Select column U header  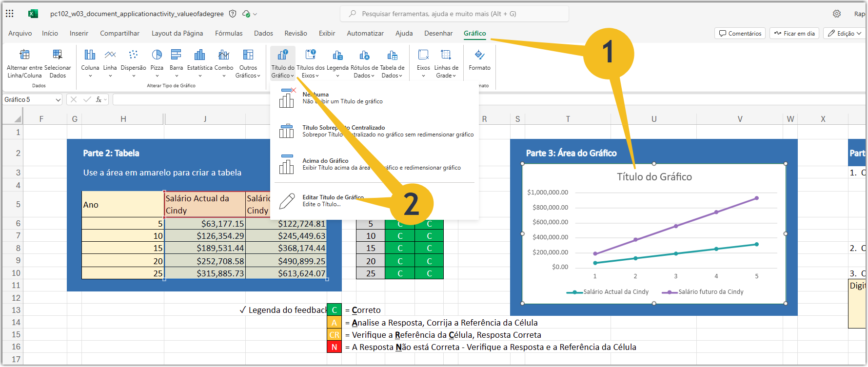[653, 119]
